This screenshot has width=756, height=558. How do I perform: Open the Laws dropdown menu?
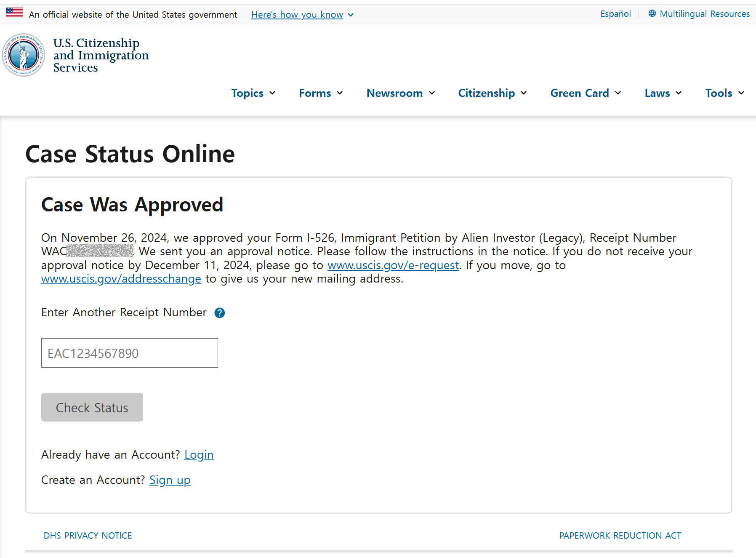pyautogui.click(x=663, y=93)
